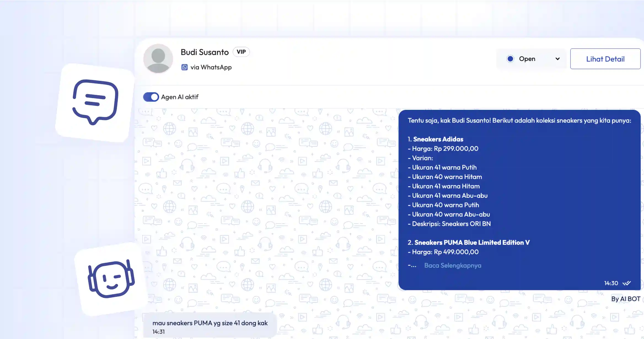This screenshot has height=339, width=644.
Task: Click the blue Open status dot
Action: click(x=510, y=59)
